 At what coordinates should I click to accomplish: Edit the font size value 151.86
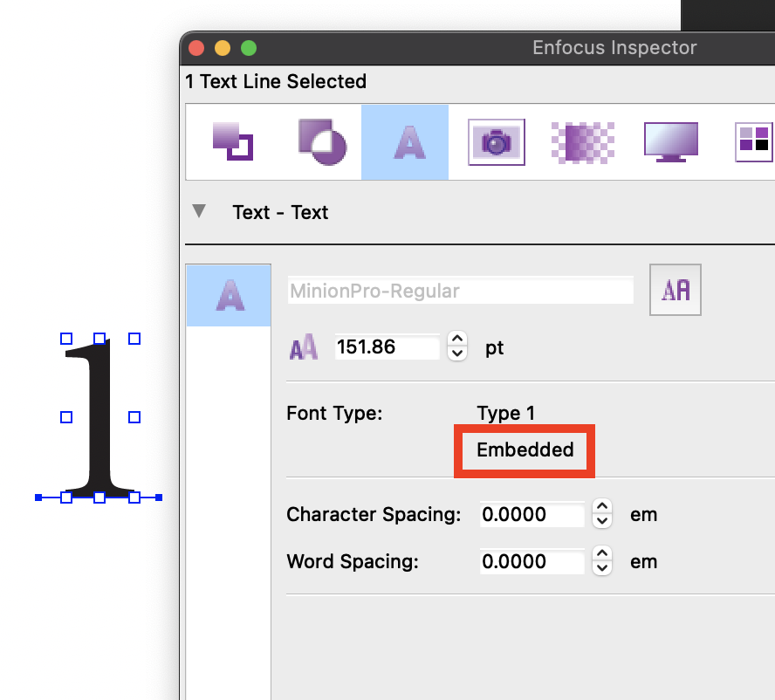[x=387, y=347]
